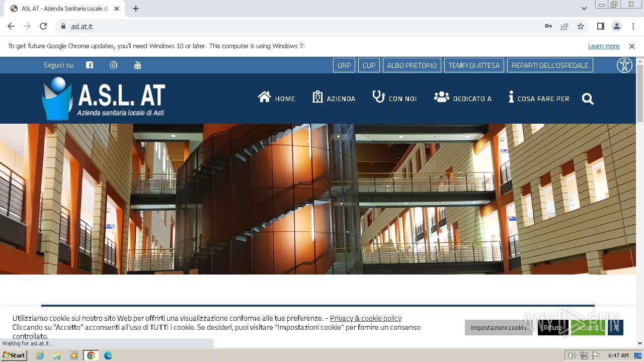This screenshot has width=644, height=362.
Task: Open Privacy & cookie policy link
Action: pyautogui.click(x=366, y=318)
